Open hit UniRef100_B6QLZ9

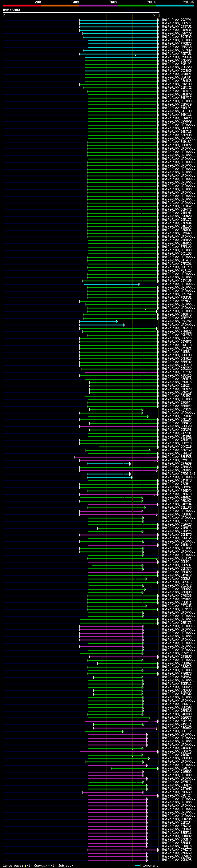click(176, 426)
